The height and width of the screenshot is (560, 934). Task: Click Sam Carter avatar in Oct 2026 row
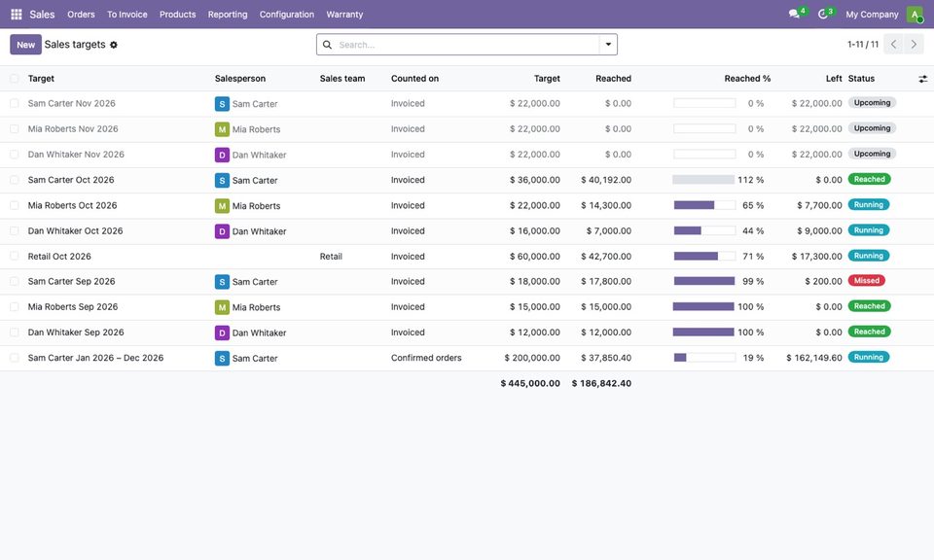tap(222, 180)
